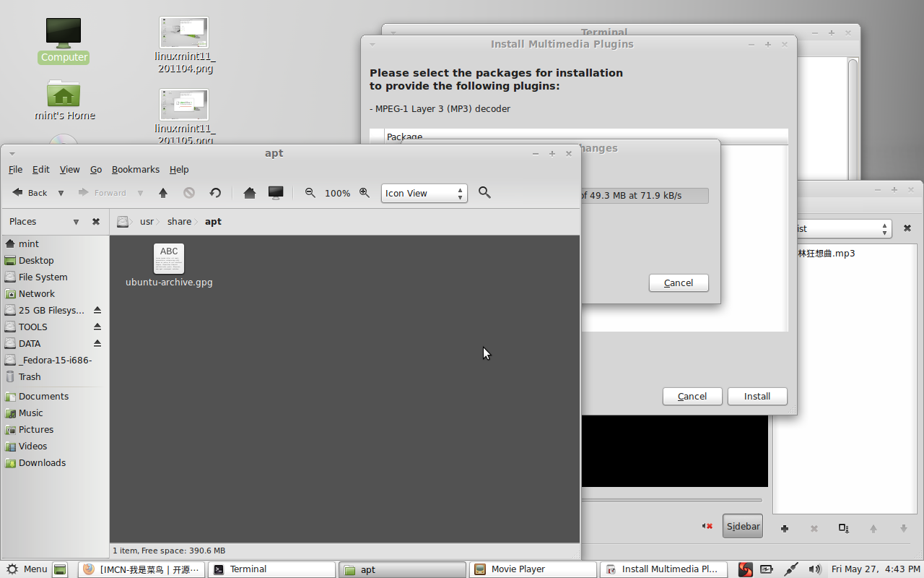Open file search in the apt window

tap(484, 193)
